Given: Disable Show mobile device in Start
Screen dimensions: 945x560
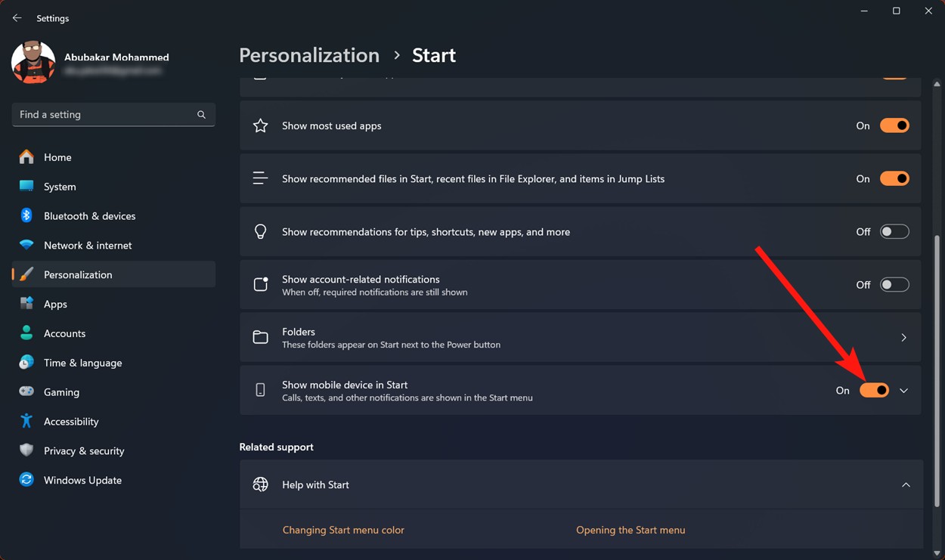Looking at the screenshot, I should pyautogui.click(x=875, y=390).
